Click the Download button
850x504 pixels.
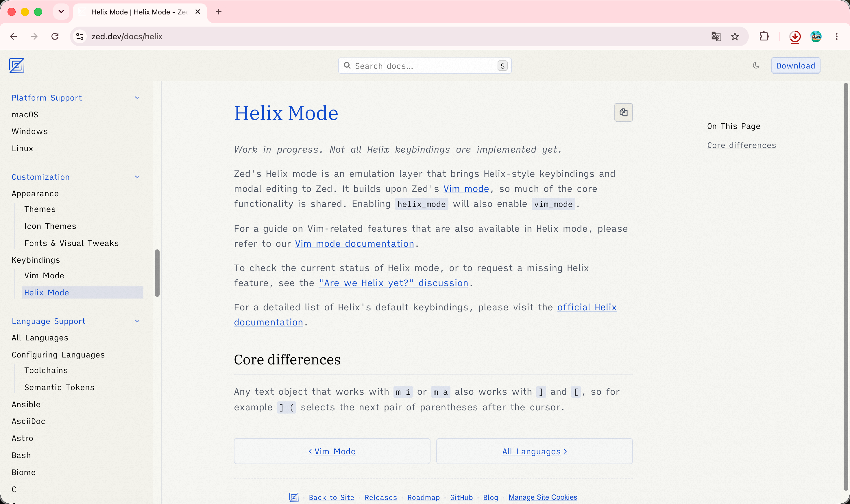click(796, 66)
